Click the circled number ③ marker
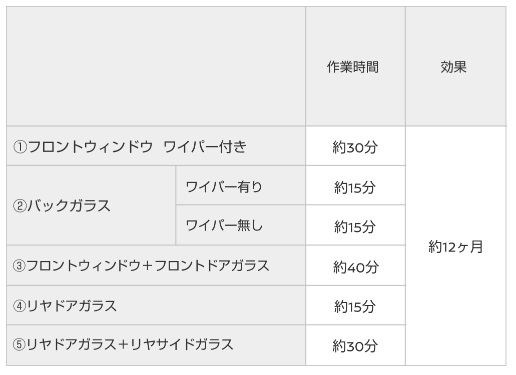This screenshot has height=375, width=516. click(19, 266)
